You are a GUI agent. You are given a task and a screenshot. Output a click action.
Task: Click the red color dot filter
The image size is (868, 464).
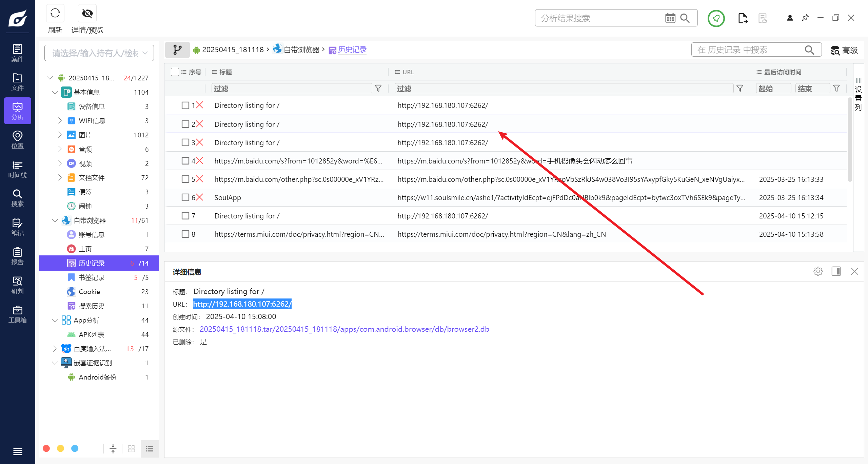coord(46,448)
